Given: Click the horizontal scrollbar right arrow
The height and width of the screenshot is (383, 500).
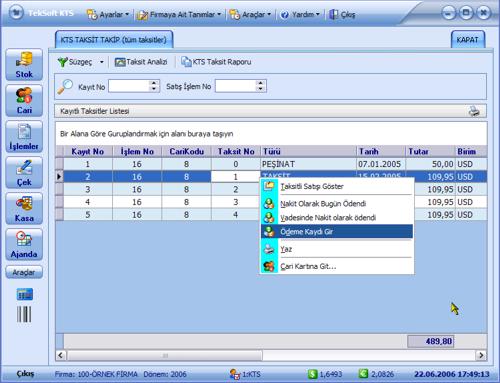Looking at the screenshot, I should pyautogui.click(x=481, y=355).
